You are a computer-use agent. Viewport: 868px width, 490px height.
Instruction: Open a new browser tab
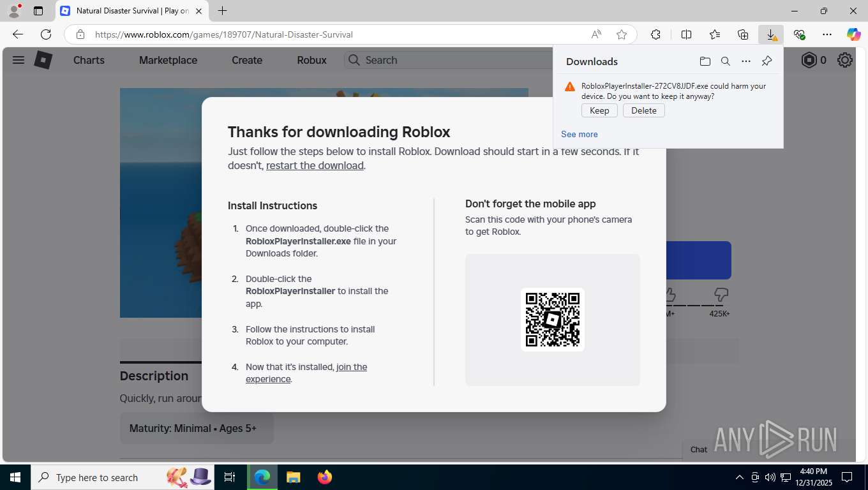(x=222, y=11)
